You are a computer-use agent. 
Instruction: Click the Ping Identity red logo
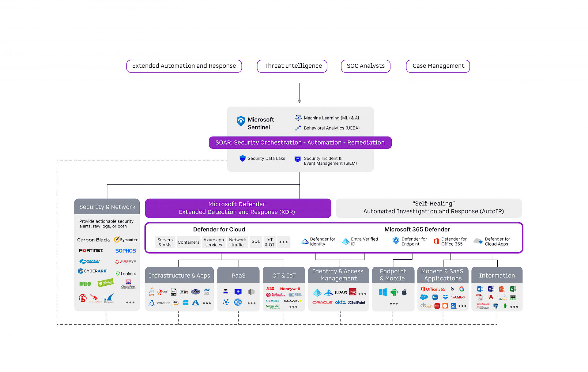353,292
